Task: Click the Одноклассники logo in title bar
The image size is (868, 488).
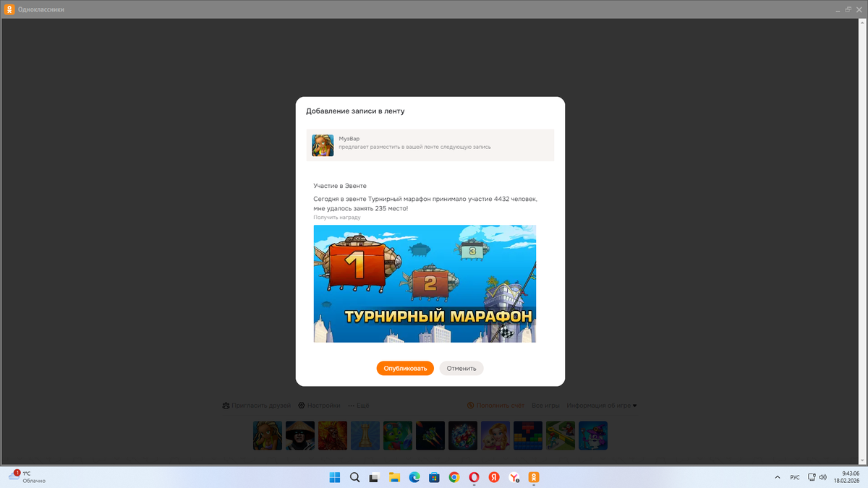Action: click(x=10, y=9)
